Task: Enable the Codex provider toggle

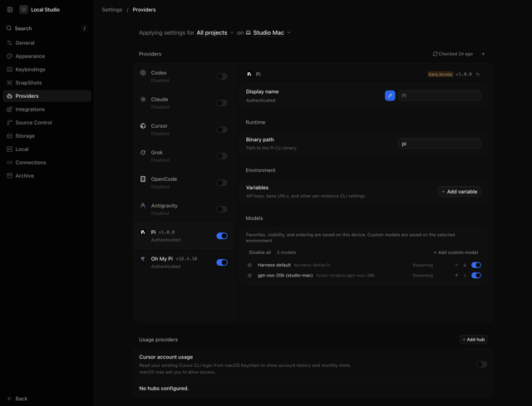Action: pyautogui.click(x=222, y=76)
